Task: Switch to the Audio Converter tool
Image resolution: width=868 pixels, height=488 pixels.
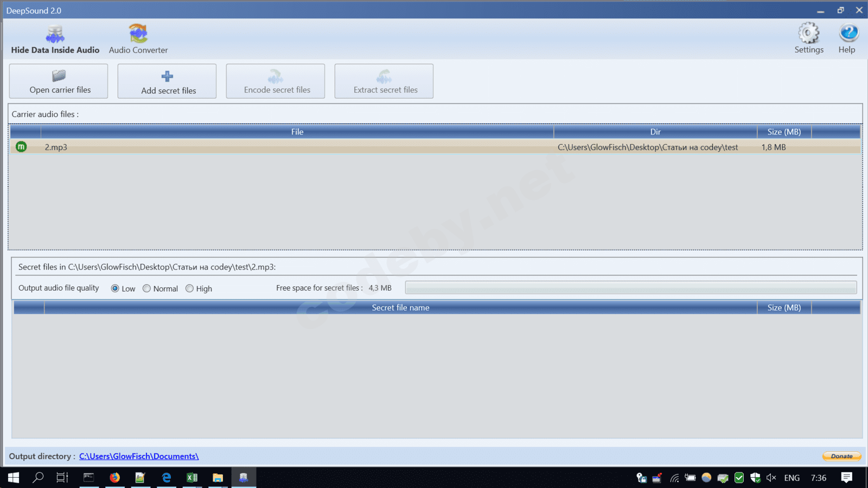Action: click(138, 40)
